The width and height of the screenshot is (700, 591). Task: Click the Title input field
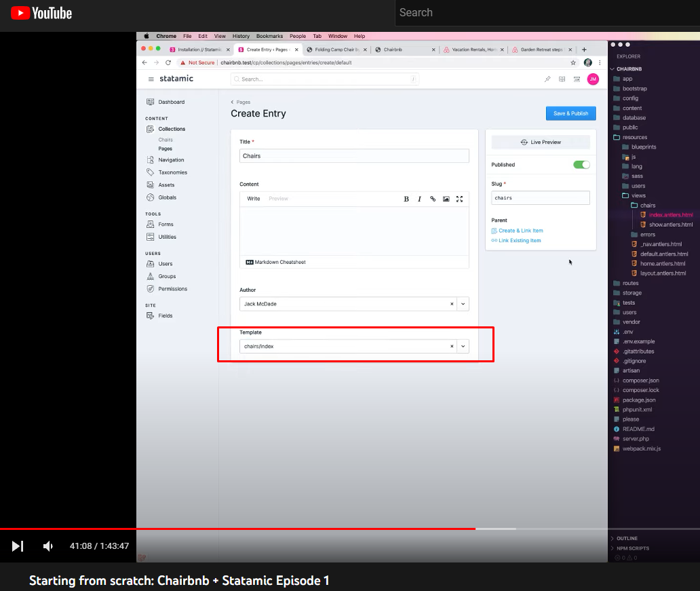tap(354, 156)
